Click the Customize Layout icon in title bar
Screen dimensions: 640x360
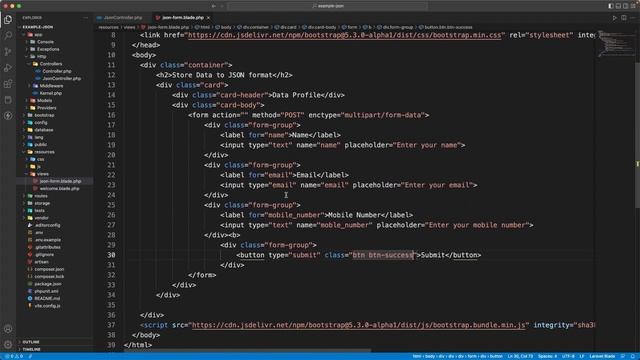633,6
